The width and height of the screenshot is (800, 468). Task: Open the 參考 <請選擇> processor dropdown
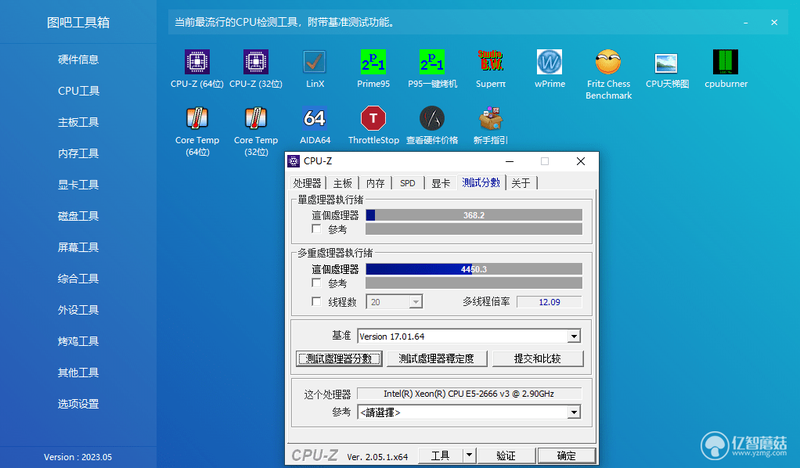coord(574,412)
